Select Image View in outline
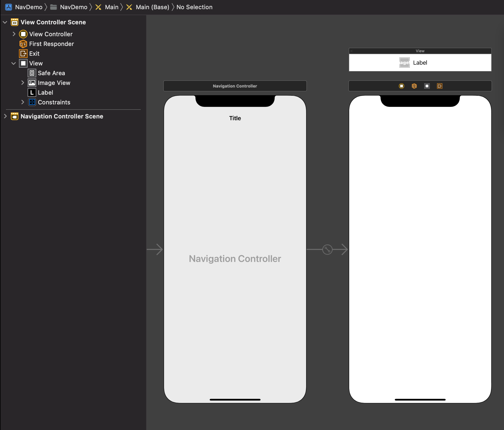This screenshot has width=504, height=430. (54, 83)
